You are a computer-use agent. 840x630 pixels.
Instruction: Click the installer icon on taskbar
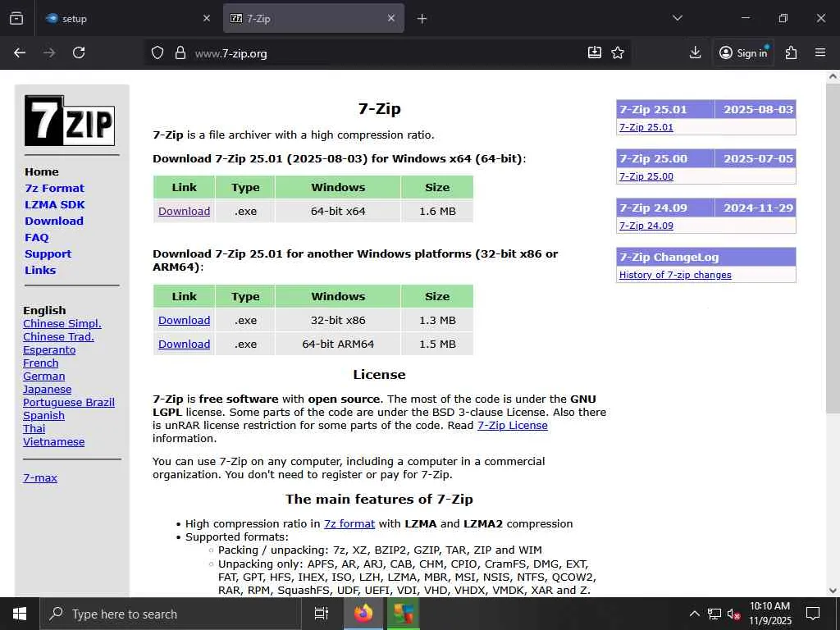403,614
